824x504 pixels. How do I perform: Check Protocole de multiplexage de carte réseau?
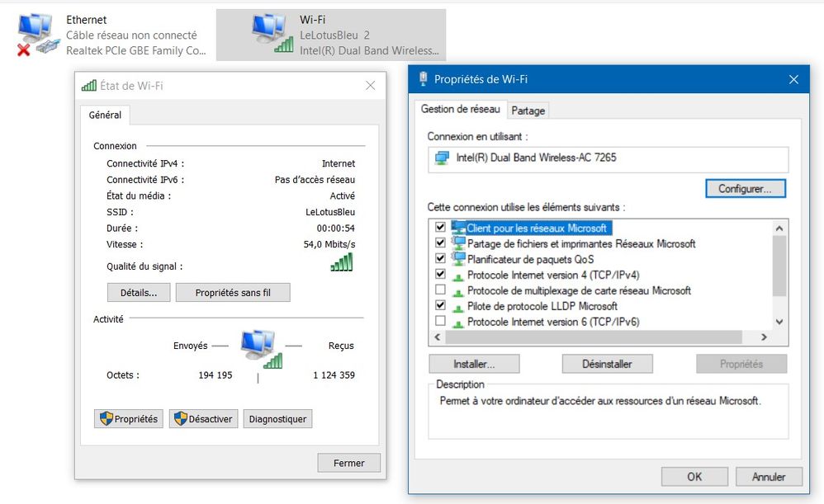(x=440, y=290)
